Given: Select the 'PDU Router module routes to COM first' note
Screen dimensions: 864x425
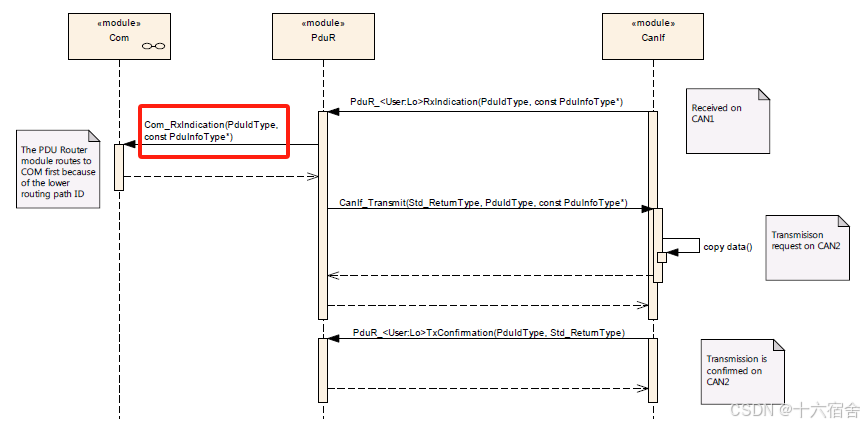Looking at the screenshot, I should pyautogui.click(x=58, y=169).
